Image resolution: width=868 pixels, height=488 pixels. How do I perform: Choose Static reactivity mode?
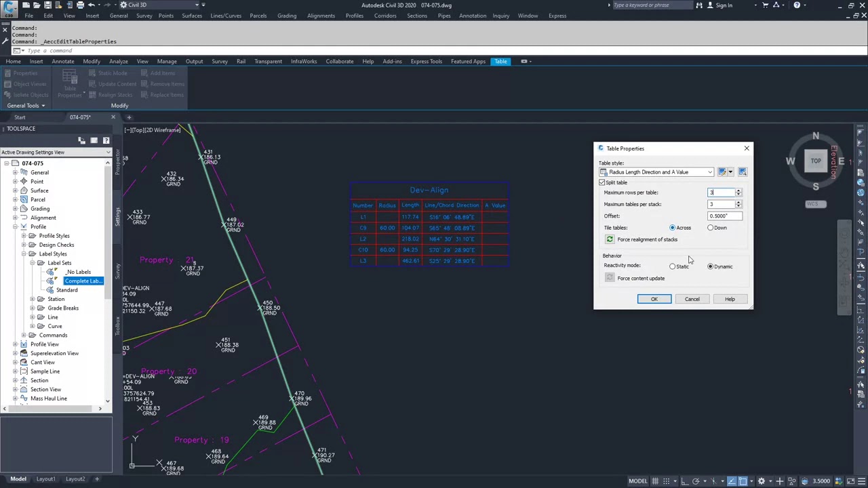672,266
